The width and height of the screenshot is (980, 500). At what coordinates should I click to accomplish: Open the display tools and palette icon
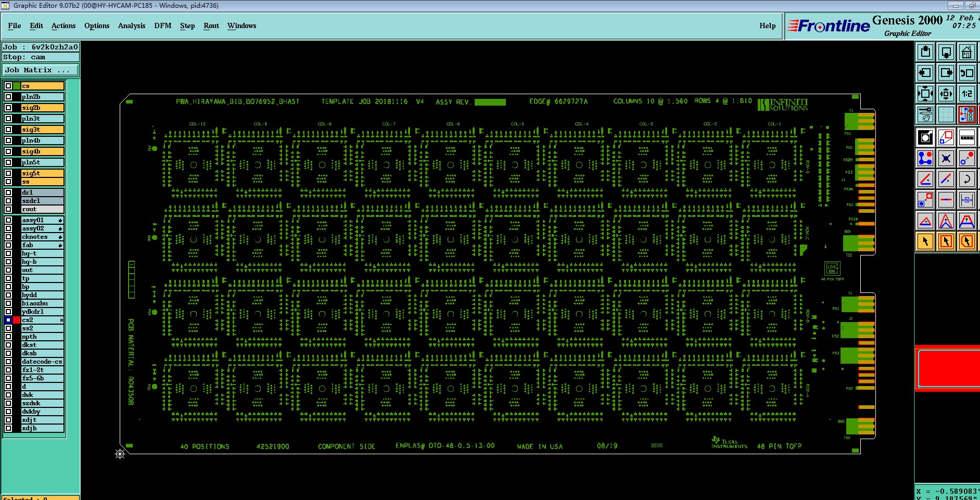pyautogui.click(x=925, y=114)
